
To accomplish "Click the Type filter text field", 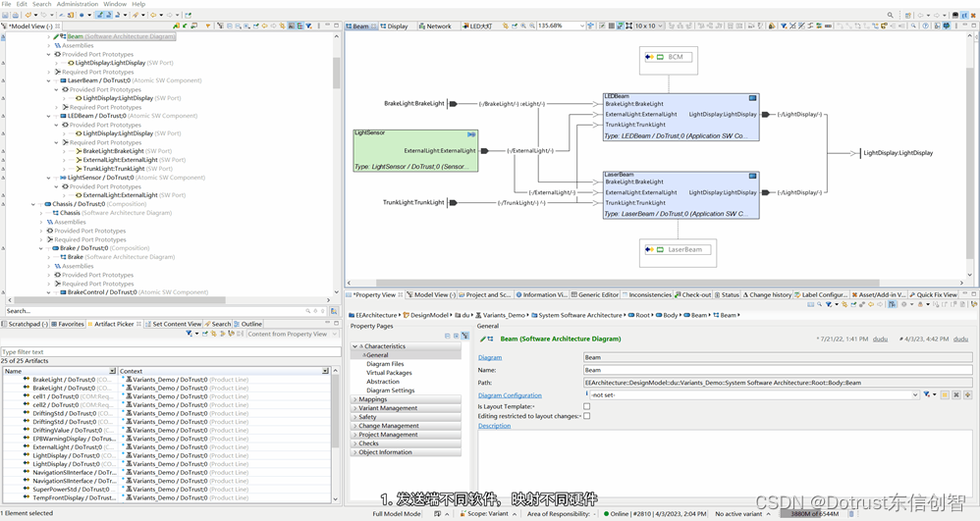I will 171,351.
